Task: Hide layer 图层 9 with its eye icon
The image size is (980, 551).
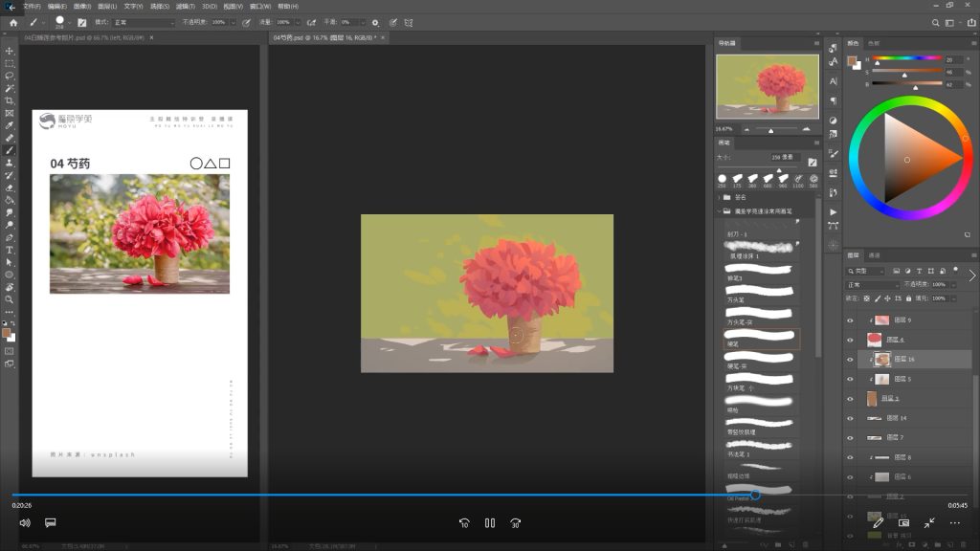Action: (850, 320)
